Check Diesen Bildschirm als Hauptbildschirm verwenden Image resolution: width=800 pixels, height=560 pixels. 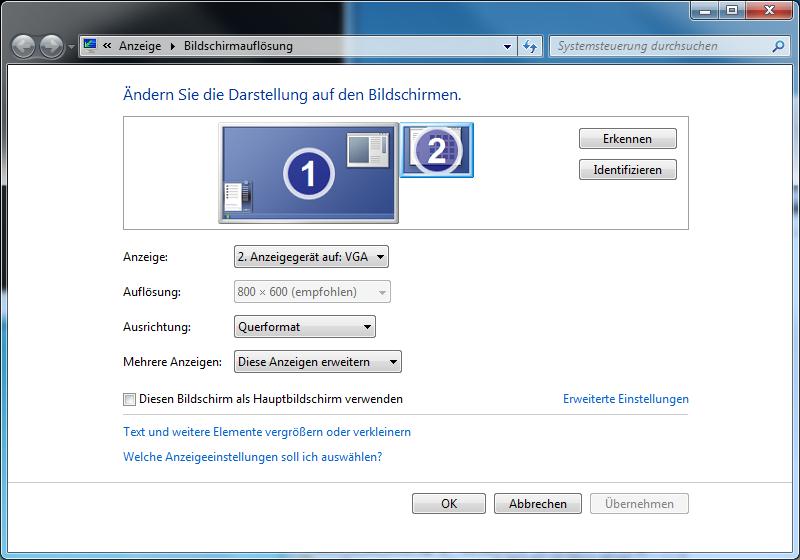[x=130, y=399]
